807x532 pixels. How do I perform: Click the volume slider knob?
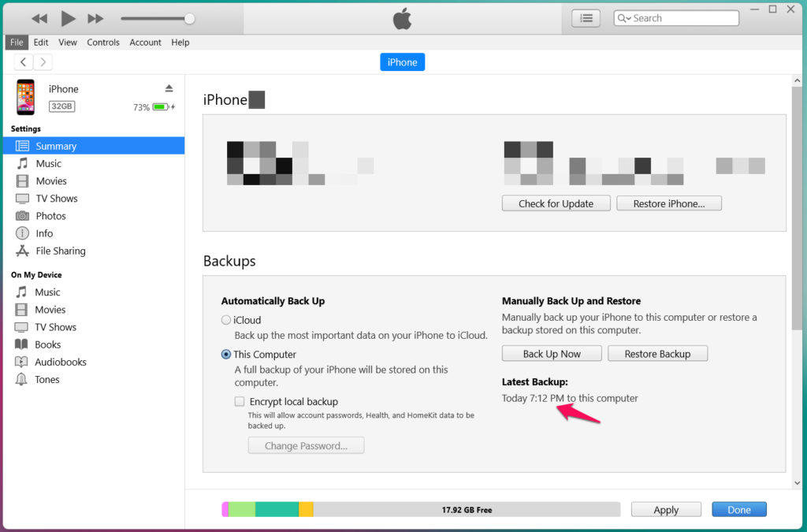189,19
